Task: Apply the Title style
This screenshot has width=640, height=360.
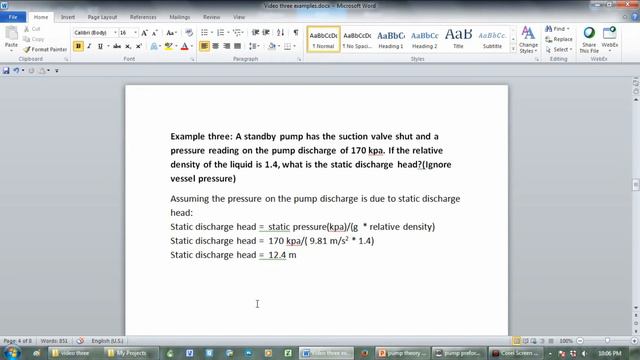Action: 458,40
